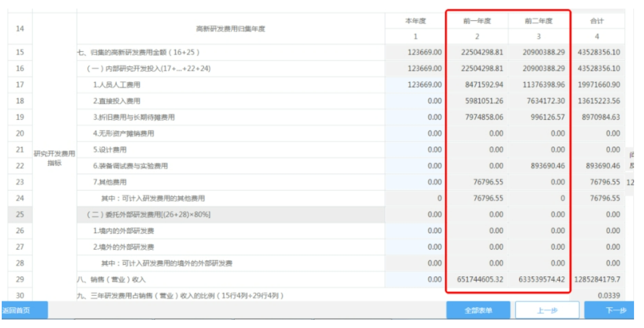Screen dimensions: 644x328
Task: Click the 前一年度 value 76796.55 in row 24
Action: [488, 198]
